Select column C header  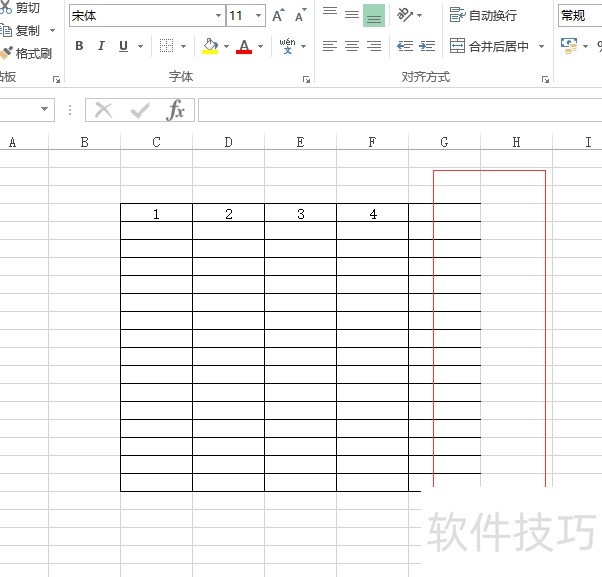(156, 142)
